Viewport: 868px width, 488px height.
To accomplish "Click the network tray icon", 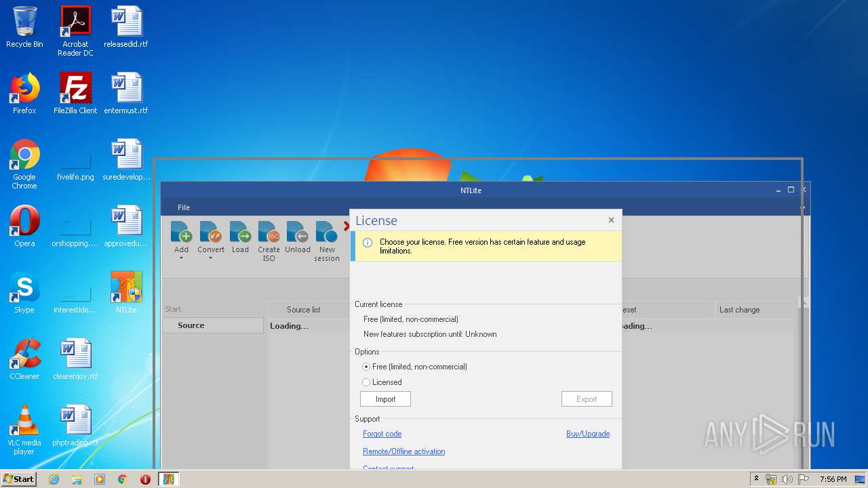I will [771, 479].
